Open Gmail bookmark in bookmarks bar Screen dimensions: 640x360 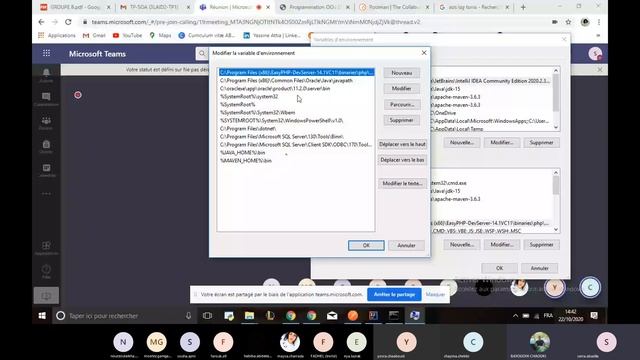point(94,36)
